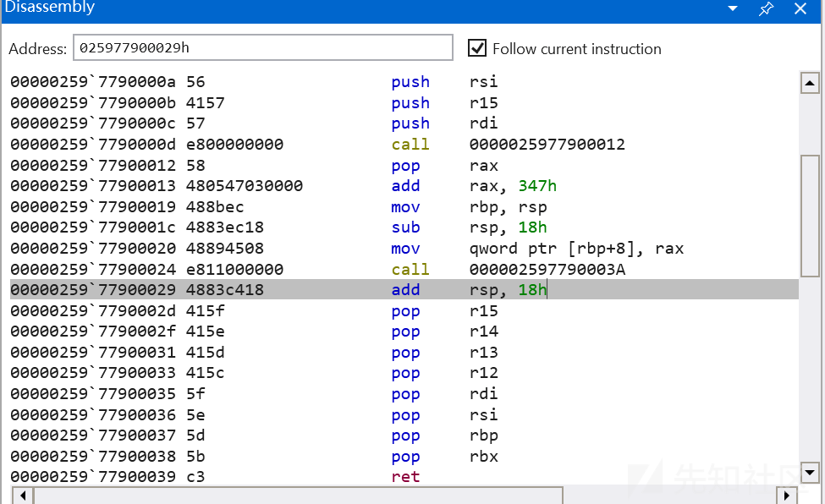Viewport: 825px width, 504px height.
Task: Click the Disassembly title text
Action: pyautogui.click(x=49, y=8)
